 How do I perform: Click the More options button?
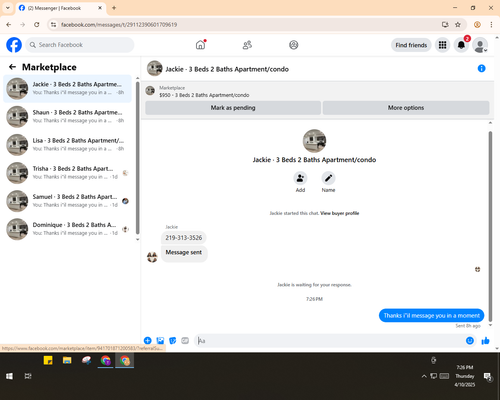point(406,108)
